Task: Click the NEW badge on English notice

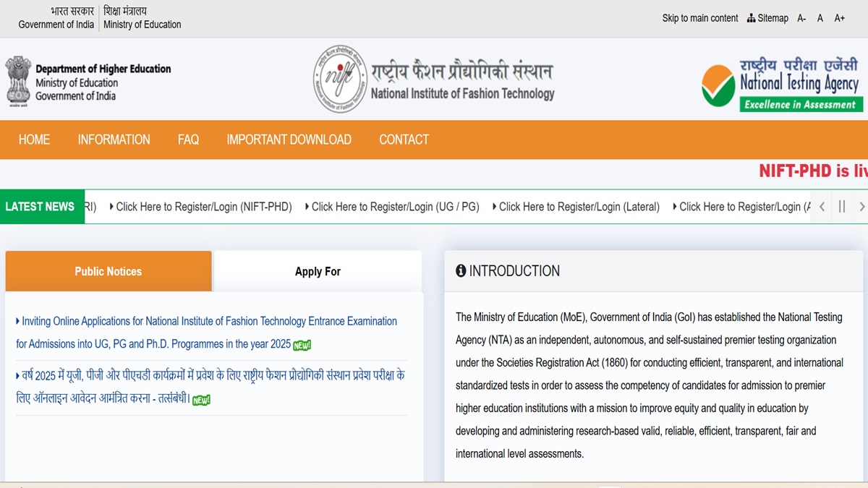Action: click(302, 345)
